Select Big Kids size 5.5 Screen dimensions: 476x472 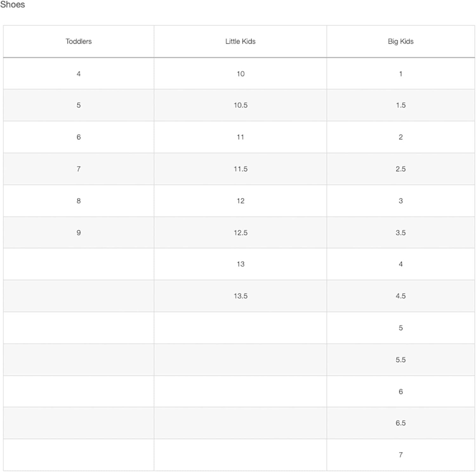[400, 359]
